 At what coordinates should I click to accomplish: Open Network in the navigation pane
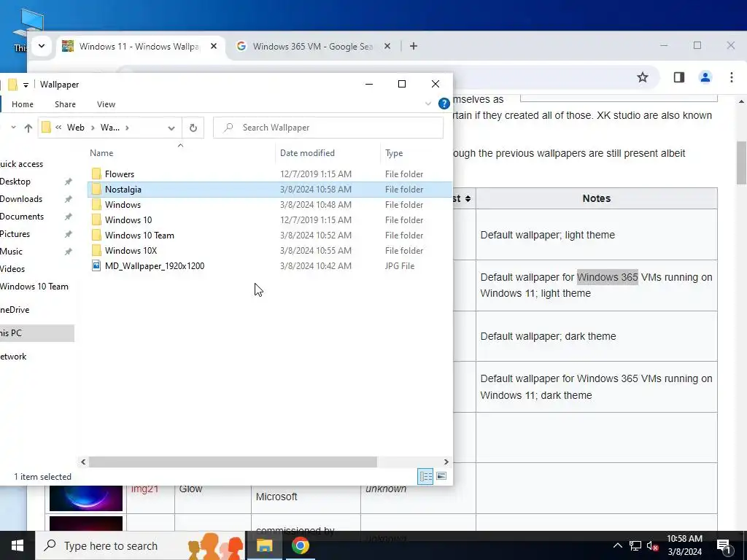[x=13, y=357]
